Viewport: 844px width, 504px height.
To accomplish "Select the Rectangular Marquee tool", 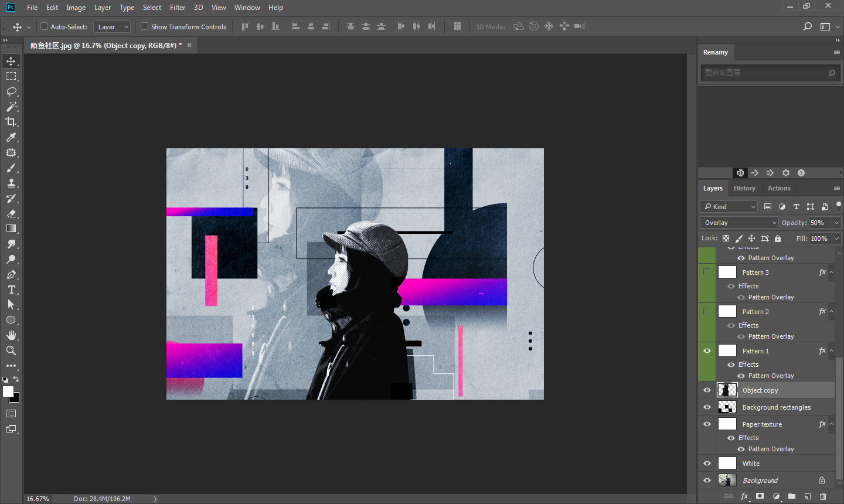I will point(11,76).
